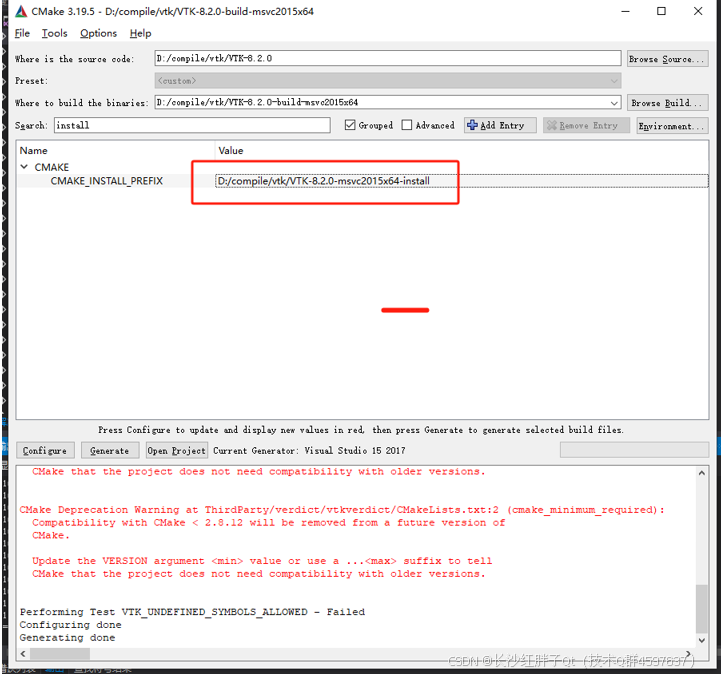Click the Open Project button
Screen dimensions: 721x674
click(x=177, y=451)
